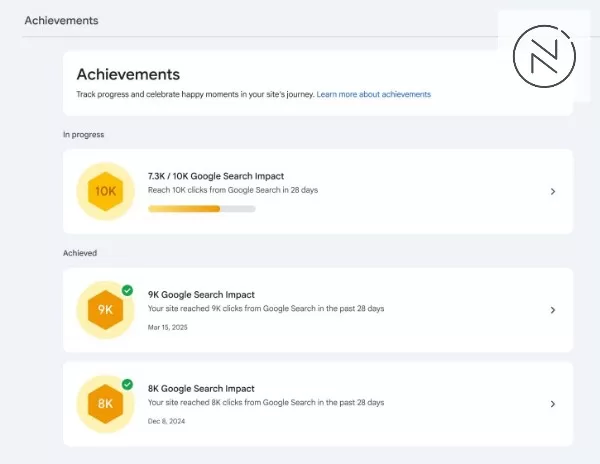Click the Mar 15, 2025 date
Image resolution: width=600 pixels, height=464 pixels.
pos(167,327)
